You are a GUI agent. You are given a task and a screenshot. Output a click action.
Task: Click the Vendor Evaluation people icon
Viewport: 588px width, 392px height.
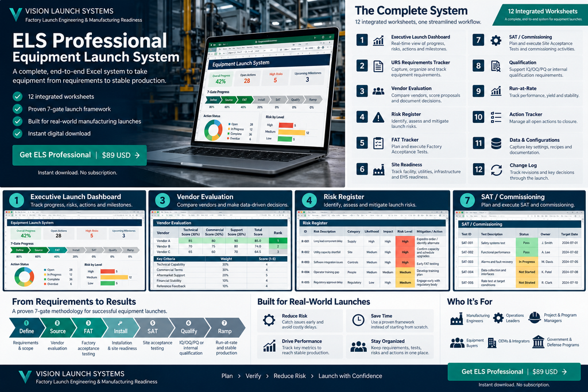click(x=378, y=91)
